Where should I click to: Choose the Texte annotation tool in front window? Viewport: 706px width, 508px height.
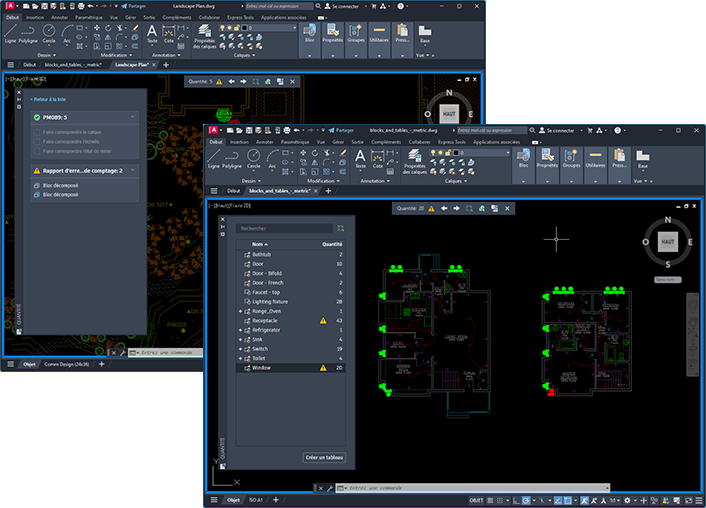pos(360,159)
